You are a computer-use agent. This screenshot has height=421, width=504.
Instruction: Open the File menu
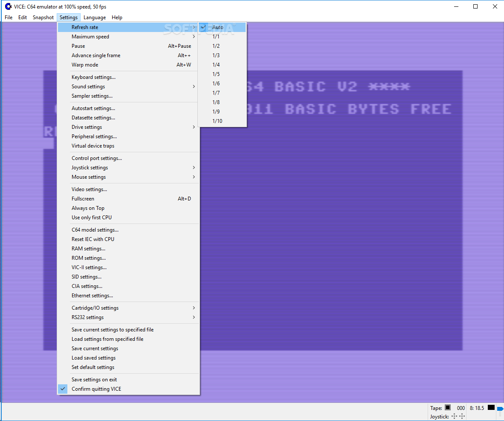(9, 17)
